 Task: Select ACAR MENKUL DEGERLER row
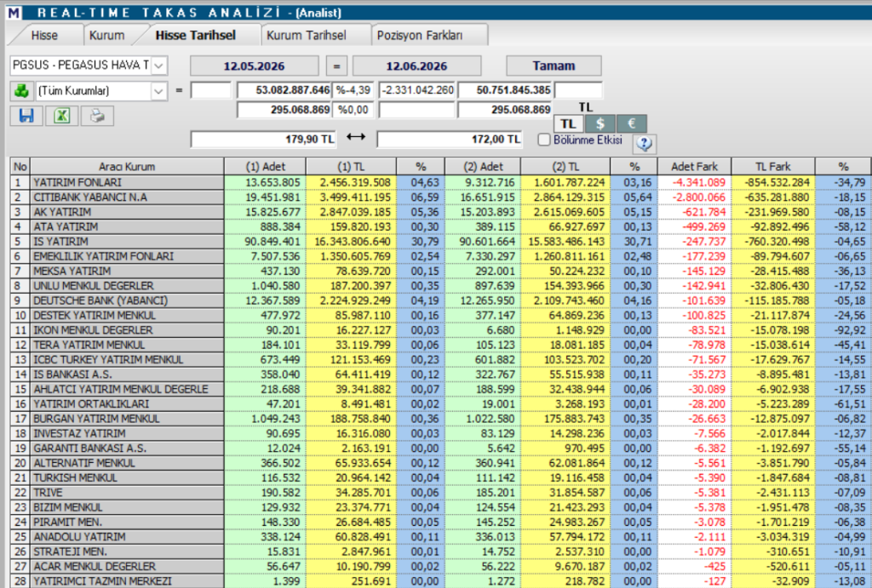(440, 567)
